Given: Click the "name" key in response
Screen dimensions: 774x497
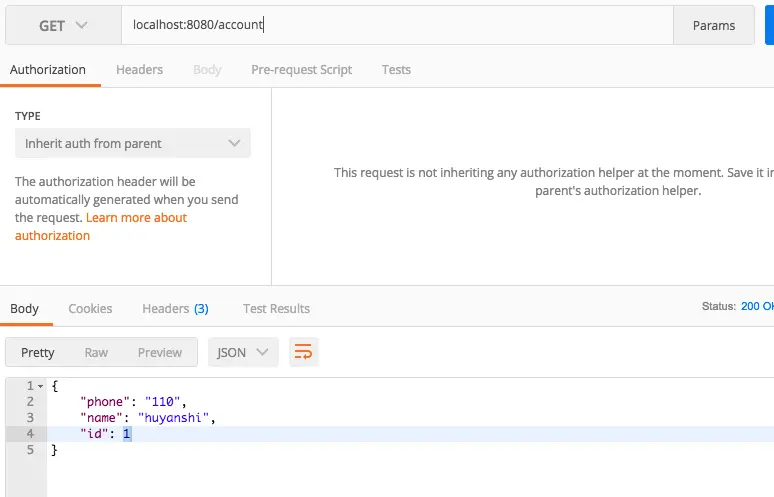Looking at the screenshot, I should coord(101,418).
